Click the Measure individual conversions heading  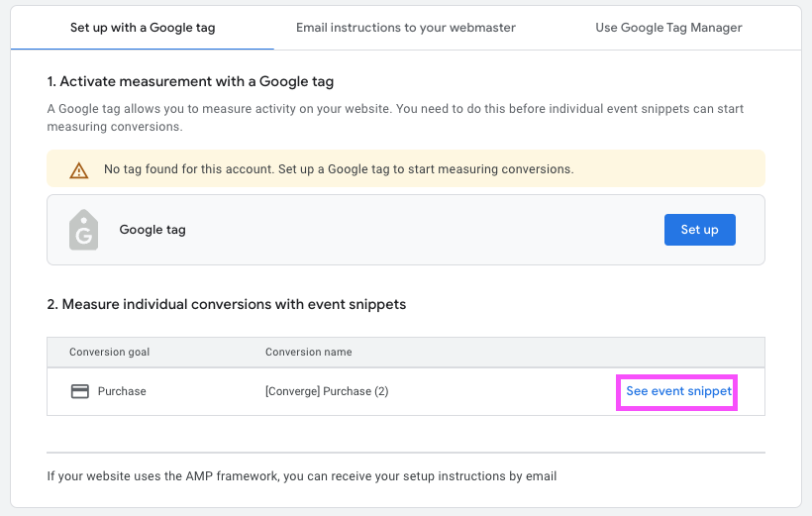(226, 304)
